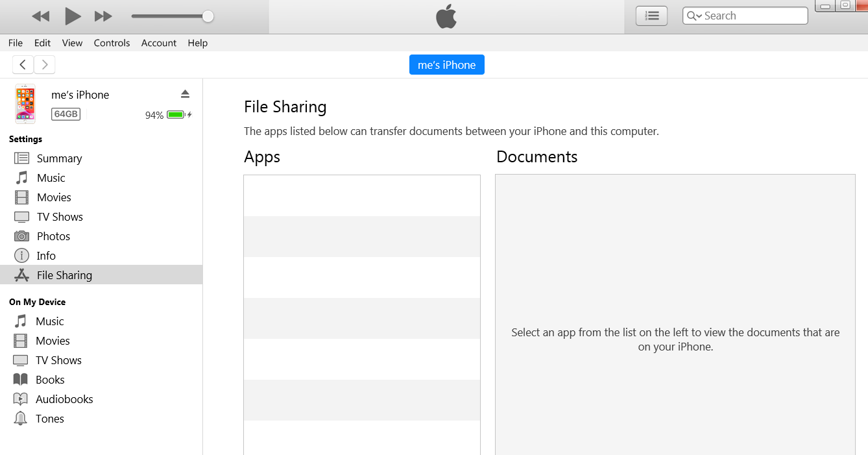Go back with the left chevron button
This screenshot has height=455, width=868.
click(x=23, y=64)
